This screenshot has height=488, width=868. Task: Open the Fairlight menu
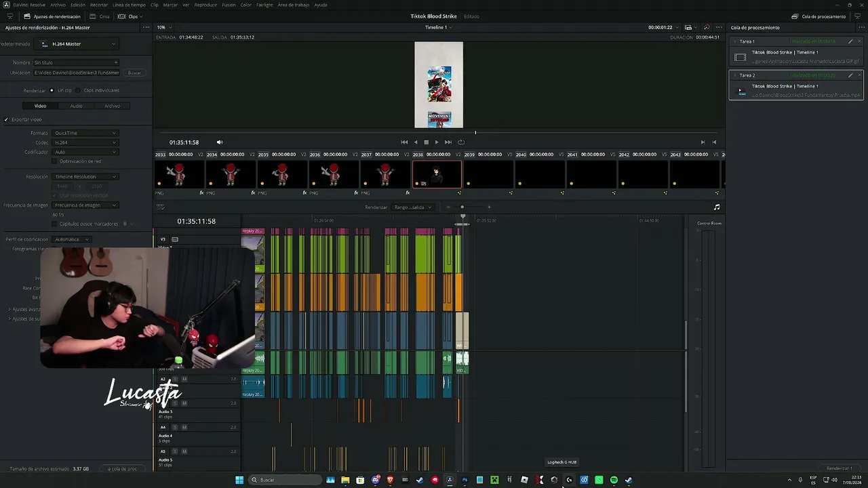coord(264,5)
